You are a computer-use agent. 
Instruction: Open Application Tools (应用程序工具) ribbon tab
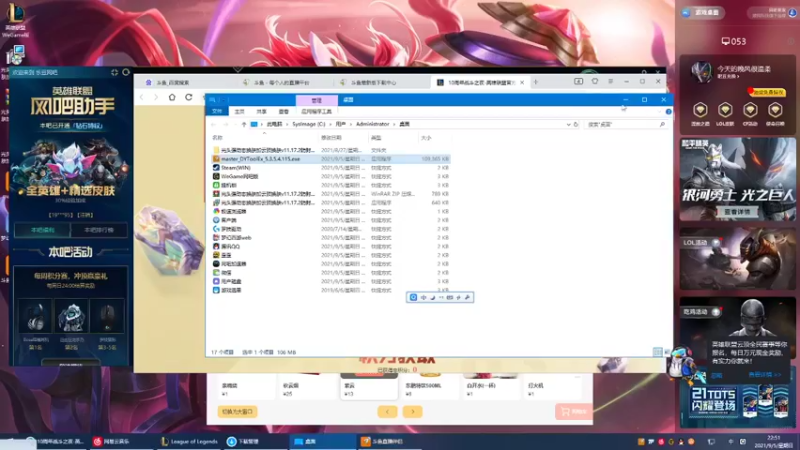[x=316, y=111]
